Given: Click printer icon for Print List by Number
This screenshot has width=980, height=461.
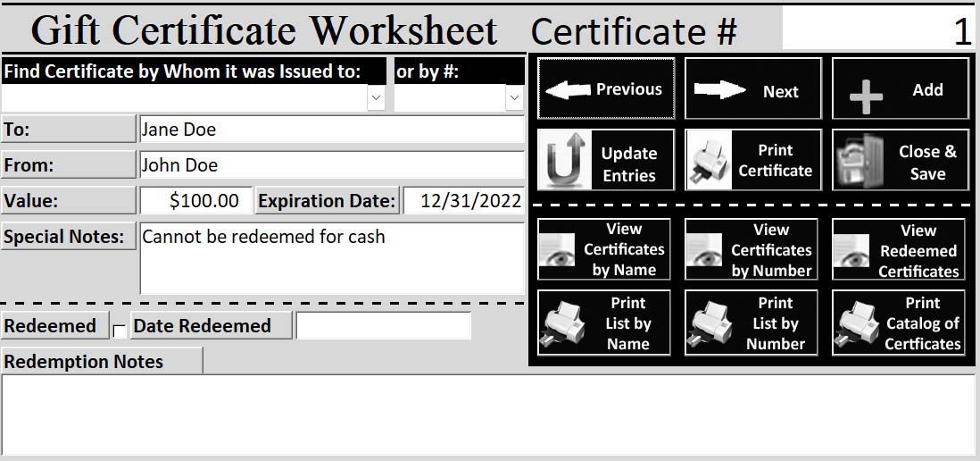Looking at the screenshot, I should click(709, 325).
